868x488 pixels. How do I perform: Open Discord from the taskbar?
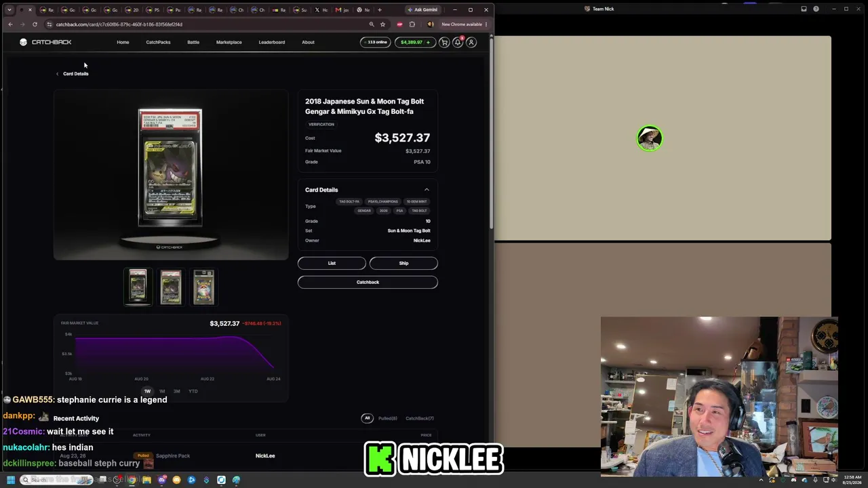click(161, 480)
